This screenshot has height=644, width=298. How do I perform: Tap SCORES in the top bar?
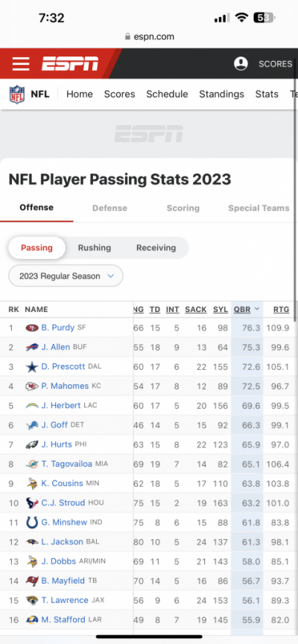[276, 64]
